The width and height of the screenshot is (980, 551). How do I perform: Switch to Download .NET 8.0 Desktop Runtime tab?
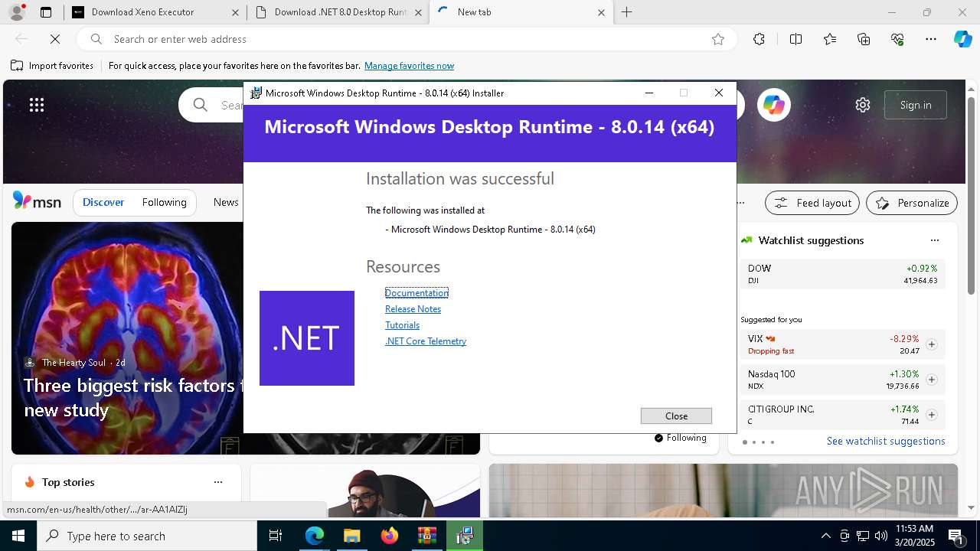[x=338, y=12]
